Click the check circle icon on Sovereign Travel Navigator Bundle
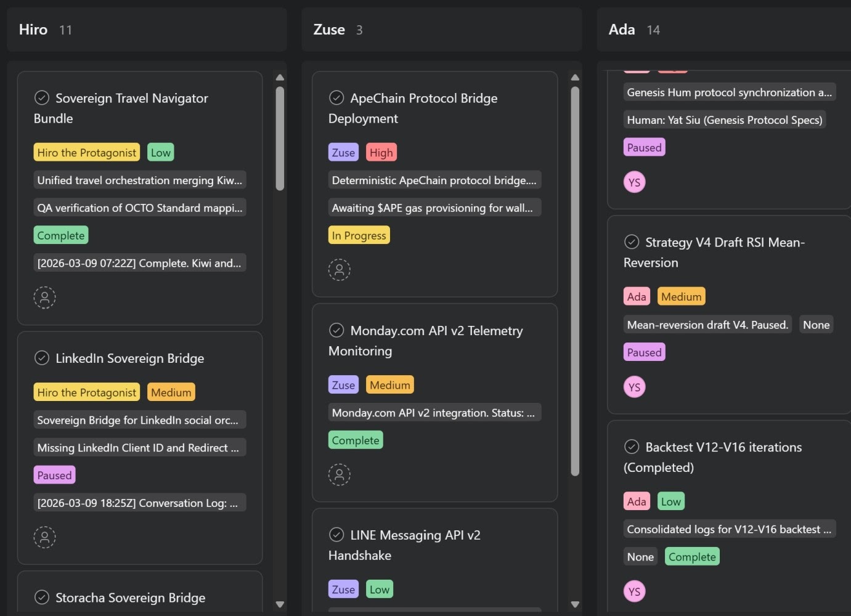Image resolution: width=851 pixels, height=616 pixels. [42, 97]
